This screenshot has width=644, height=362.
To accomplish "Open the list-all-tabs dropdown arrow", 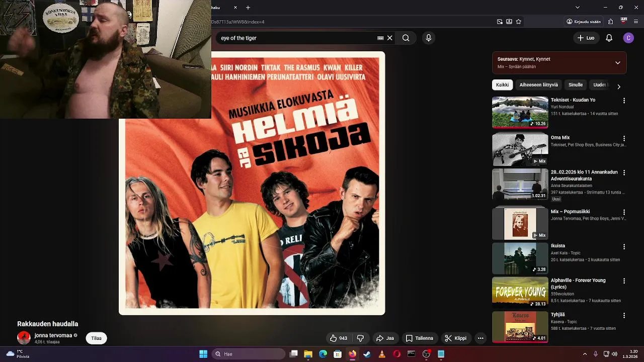I will [x=578, y=8].
